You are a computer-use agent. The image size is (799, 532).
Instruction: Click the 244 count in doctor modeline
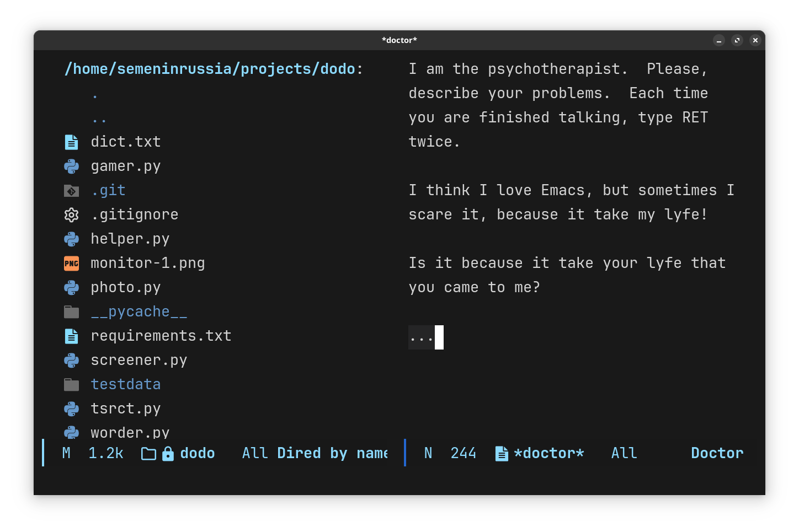pyautogui.click(x=464, y=454)
